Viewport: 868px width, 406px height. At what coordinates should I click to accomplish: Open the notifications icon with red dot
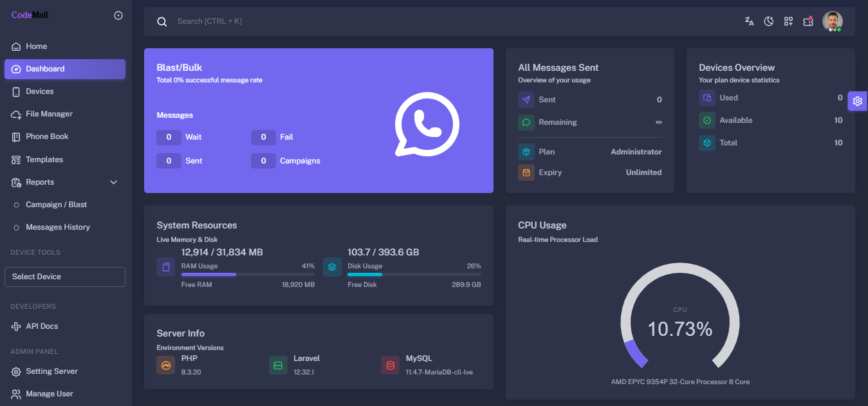coord(808,21)
